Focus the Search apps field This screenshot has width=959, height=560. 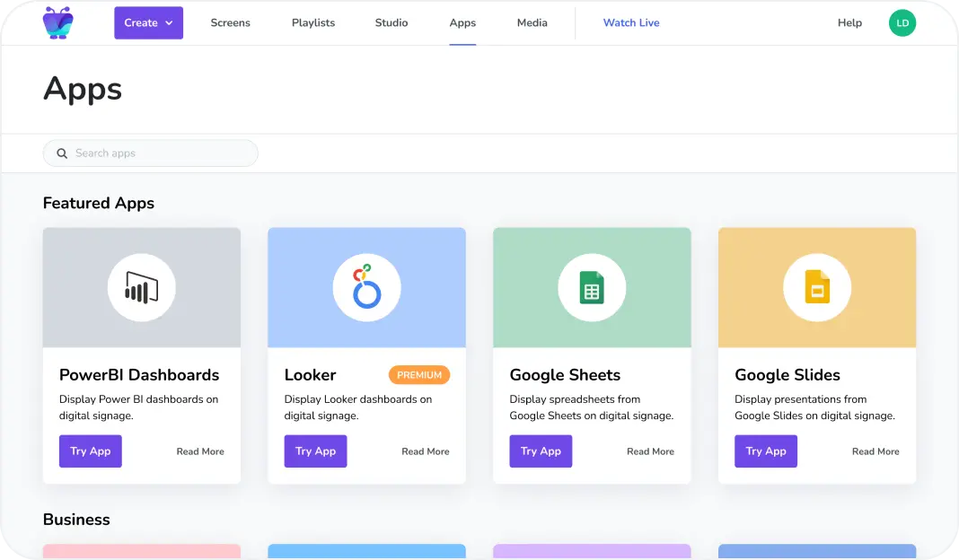(x=151, y=153)
